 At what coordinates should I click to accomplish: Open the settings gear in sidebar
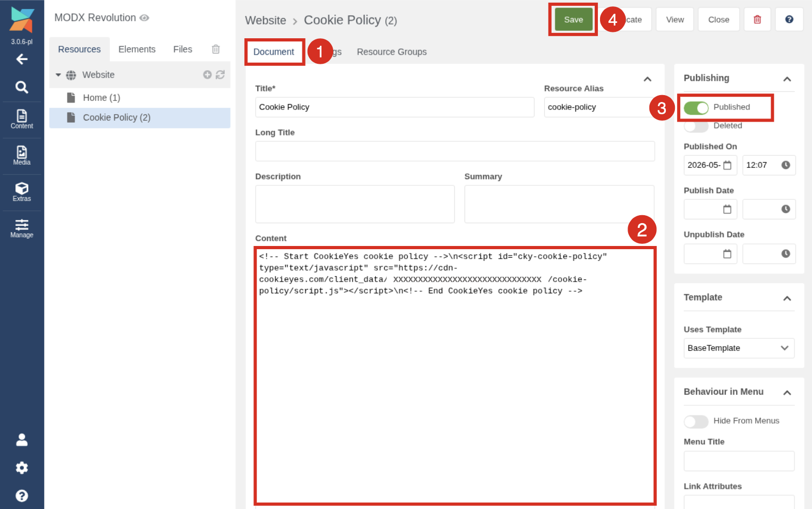click(x=22, y=468)
